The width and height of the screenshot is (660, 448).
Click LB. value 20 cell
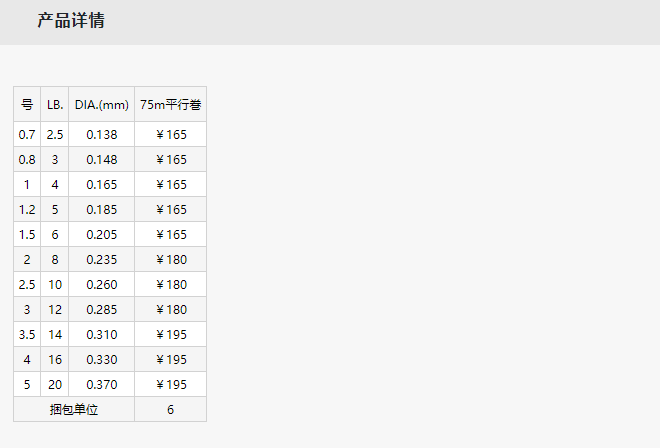55,384
